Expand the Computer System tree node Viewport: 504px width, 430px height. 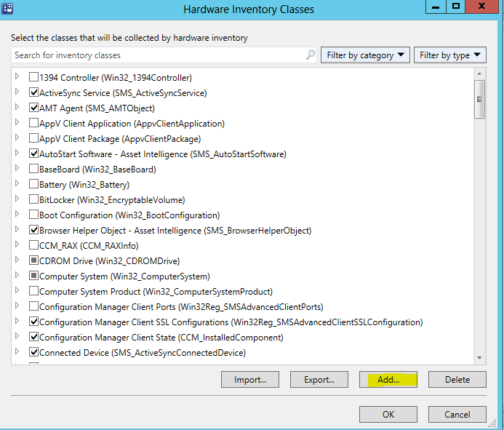tap(18, 276)
